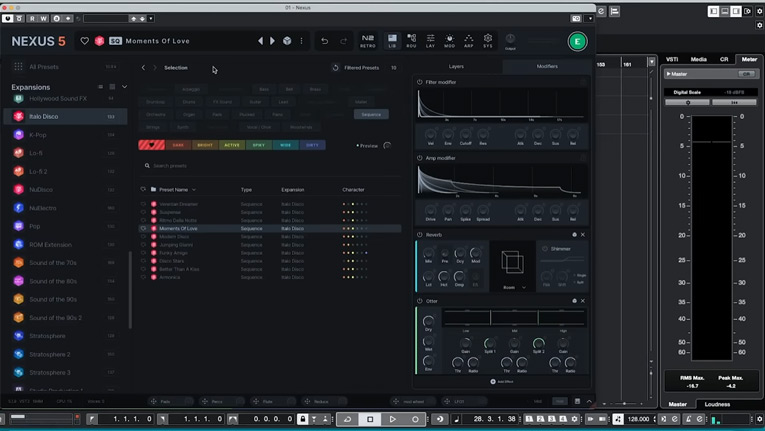Switch to the Layers tab

point(456,66)
